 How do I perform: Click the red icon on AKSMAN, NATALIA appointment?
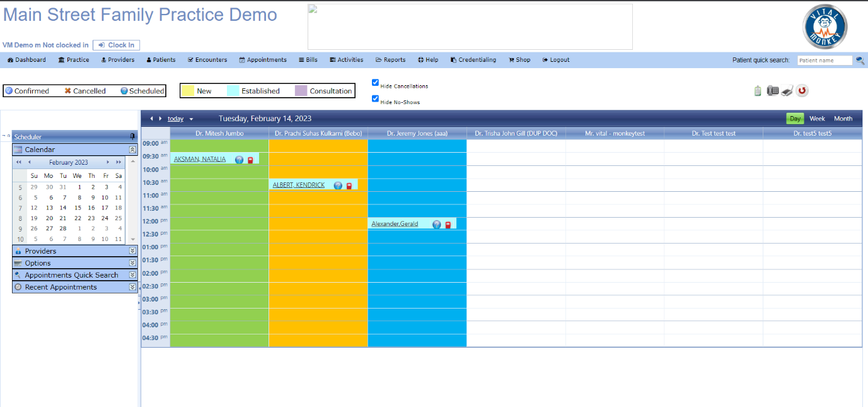click(x=250, y=160)
